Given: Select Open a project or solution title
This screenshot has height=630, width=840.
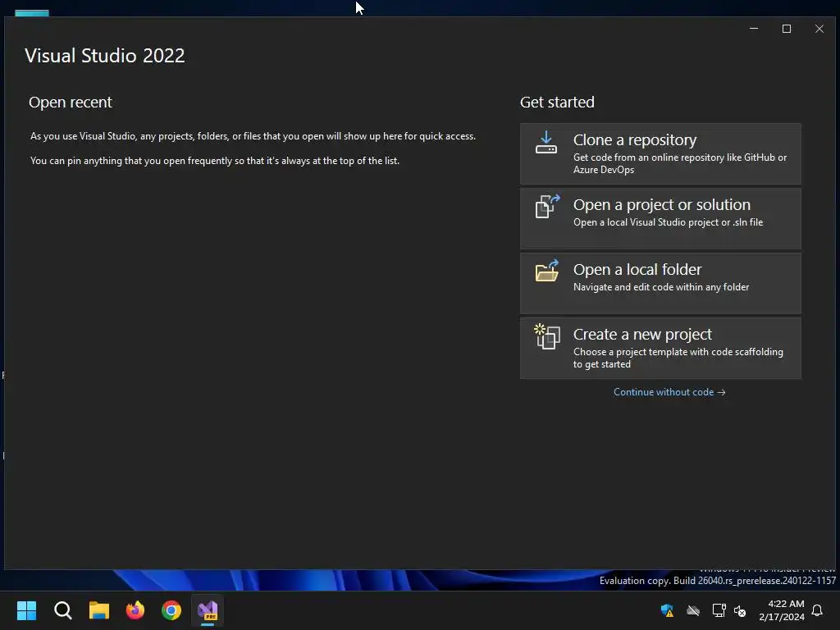Looking at the screenshot, I should (662, 204).
